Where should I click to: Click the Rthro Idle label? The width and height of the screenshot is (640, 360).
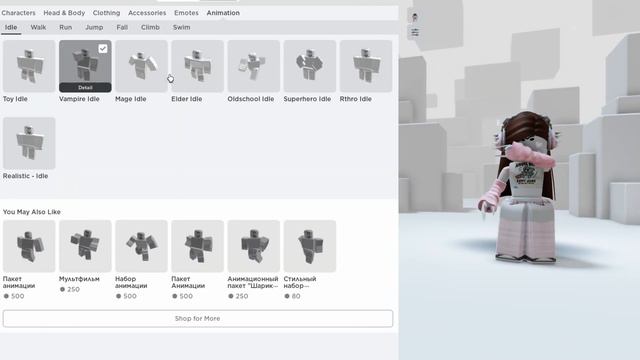356,99
